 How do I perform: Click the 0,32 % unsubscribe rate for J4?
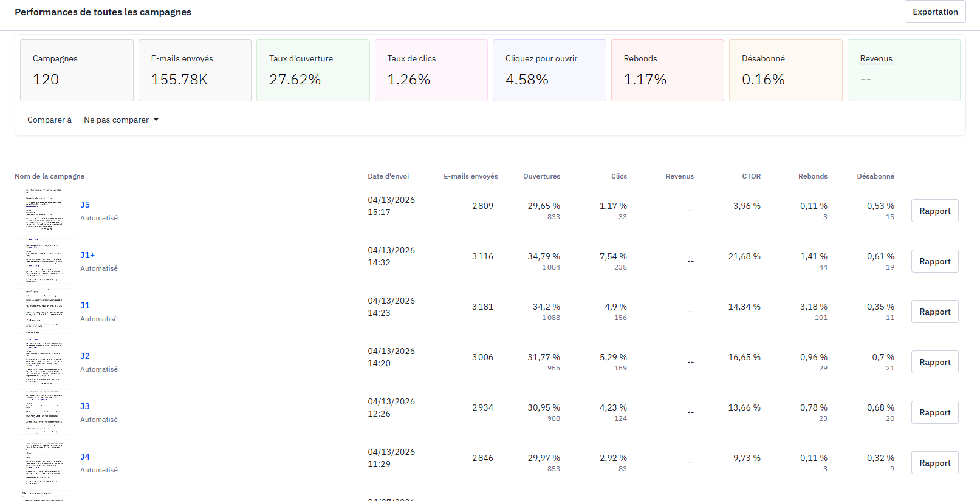pyautogui.click(x=880, y=458)
